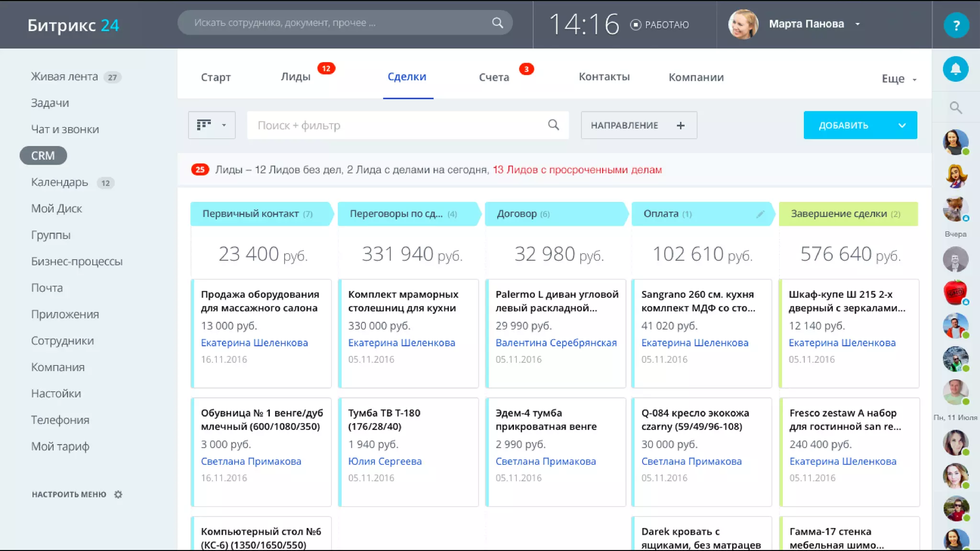This screenshot has height=551, width=980.
Task: Click the plus icon on the Направление button
Action: tap(680, 126)
